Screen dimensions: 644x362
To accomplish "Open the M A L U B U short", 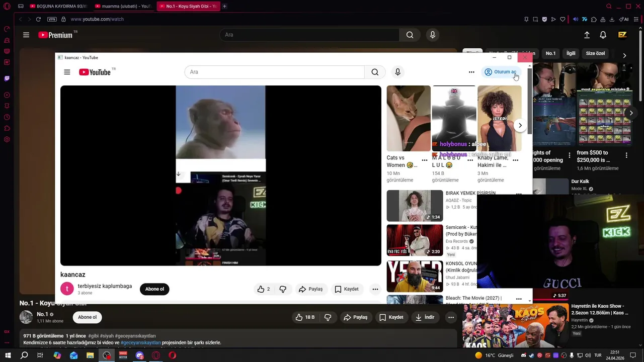I will pos(454,118).
